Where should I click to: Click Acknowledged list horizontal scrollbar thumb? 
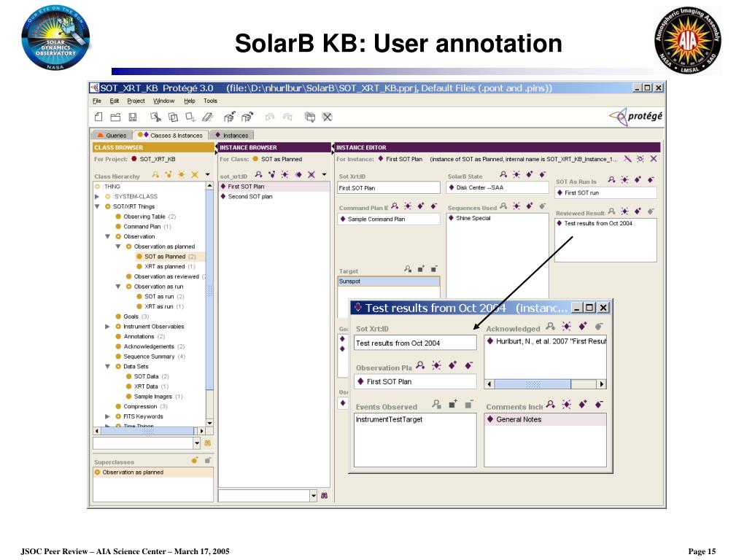click(533, 384)
